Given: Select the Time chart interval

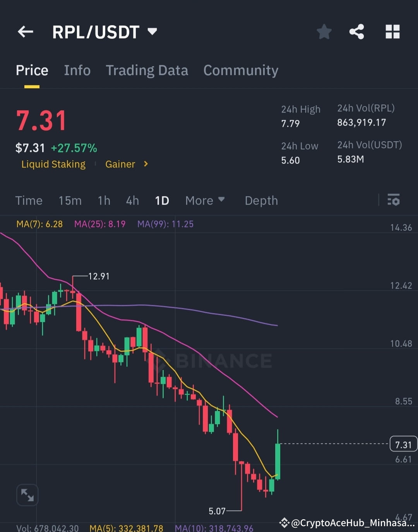Looking at the screenshot, I should pos(29,200).
